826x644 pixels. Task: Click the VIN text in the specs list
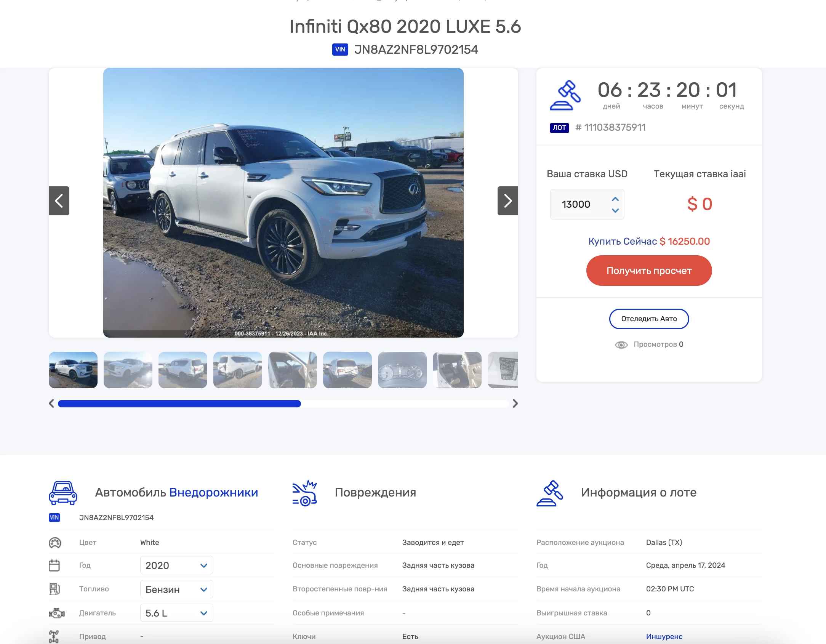pyautogui.click(x=116, y=517)
